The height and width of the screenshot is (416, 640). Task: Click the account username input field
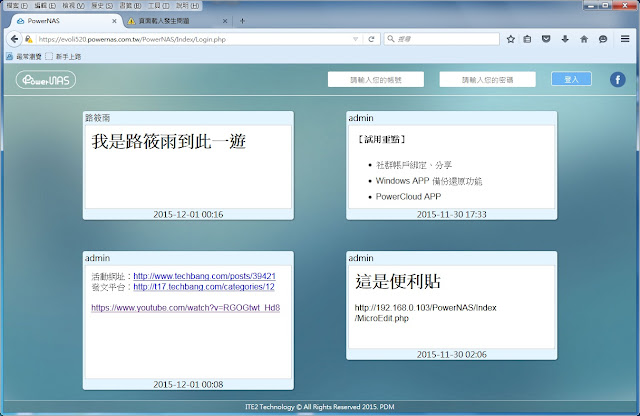click(x=376, y=80)
